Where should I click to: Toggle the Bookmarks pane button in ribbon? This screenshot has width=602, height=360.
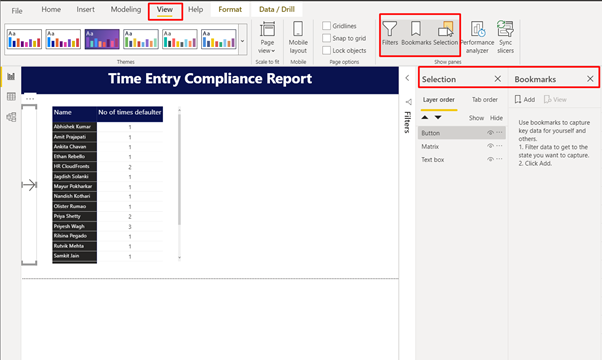point(416,34)
